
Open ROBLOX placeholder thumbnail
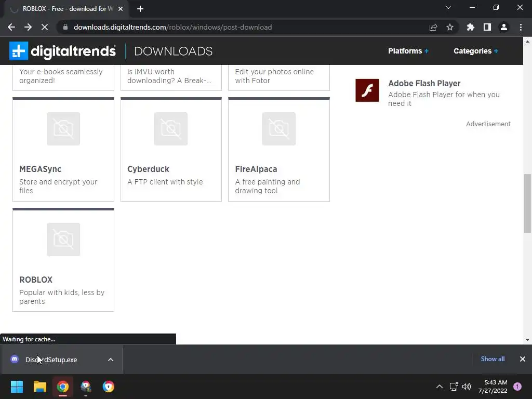63,240
